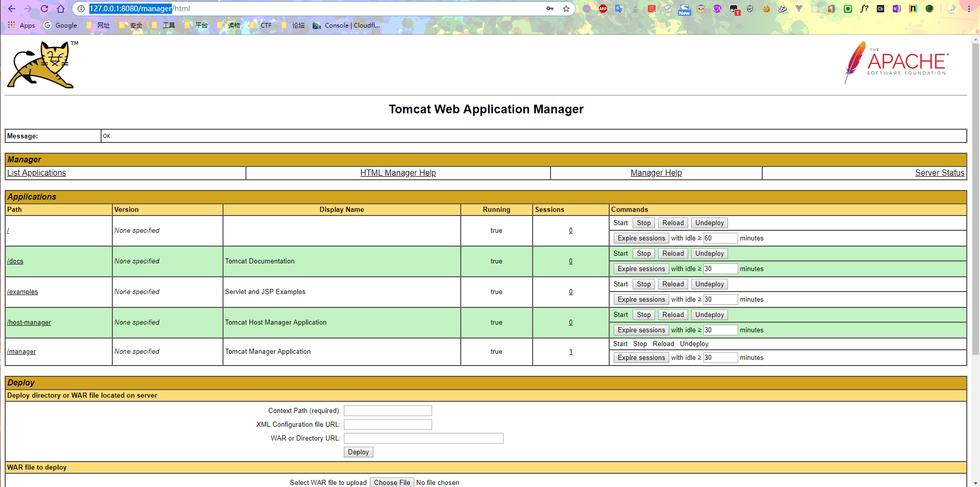Image resolution: width=980 pixels, height=487 pixels.
Task: Open the CA purple extension icon
Action: click(717, 9)
